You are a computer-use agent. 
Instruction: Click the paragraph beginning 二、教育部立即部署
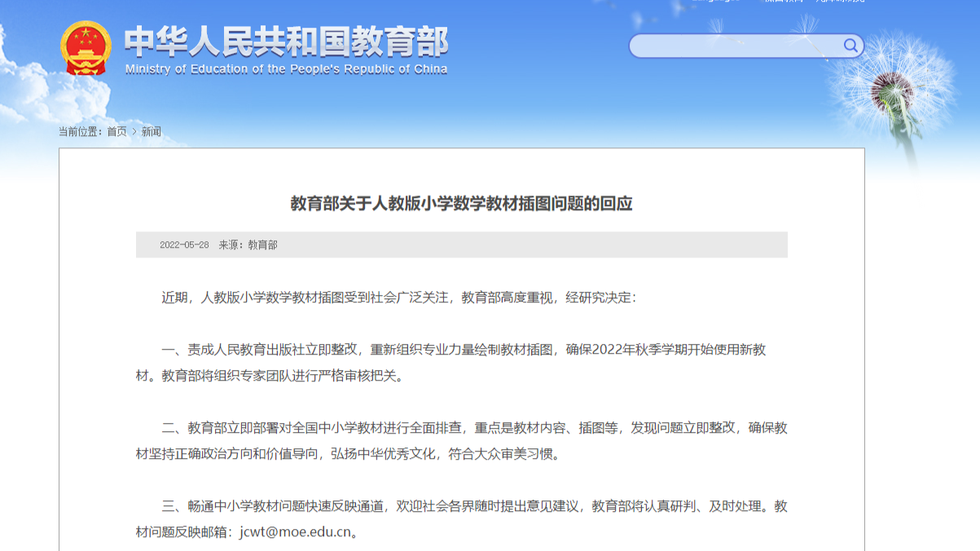tap(461, 441)
